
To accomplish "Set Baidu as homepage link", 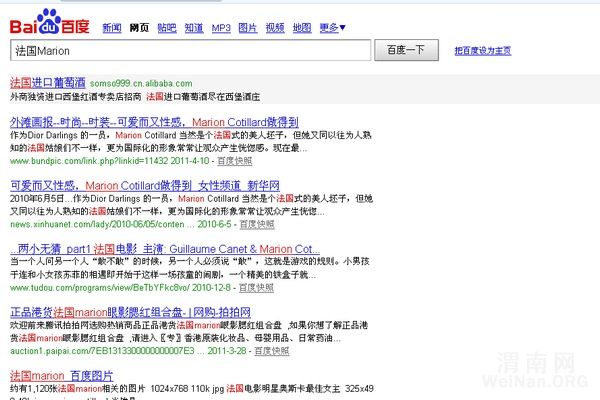I will coord(483,51).
